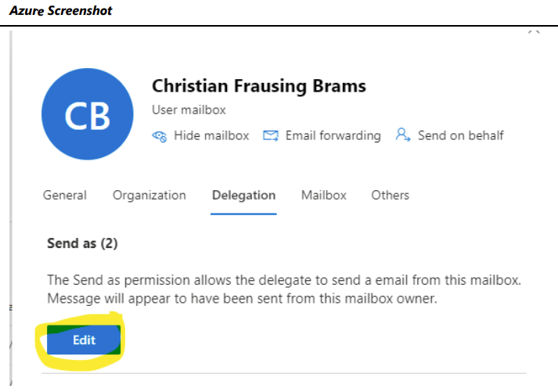This screenshot has width=558, height=392.
Task: Click the Azure Screenshot title text
Action: coord(60,11)
